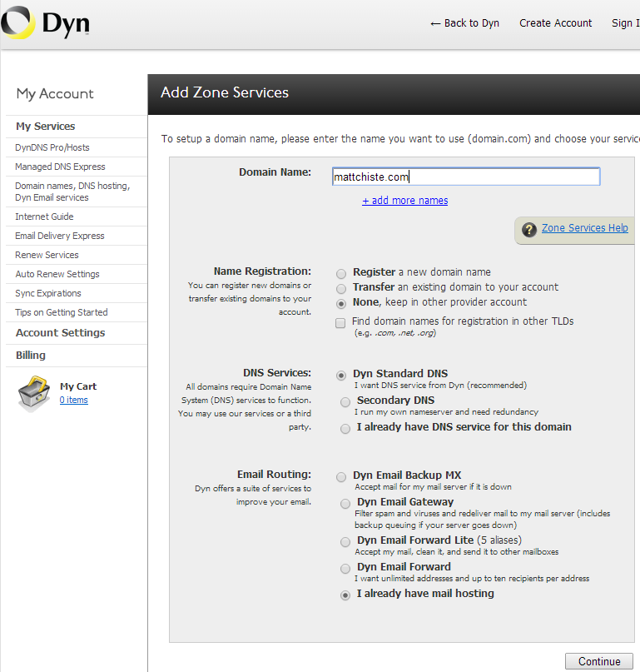Open Managed DNS Express in sidebar
The image size is (640, 672).
pos(60,167)
